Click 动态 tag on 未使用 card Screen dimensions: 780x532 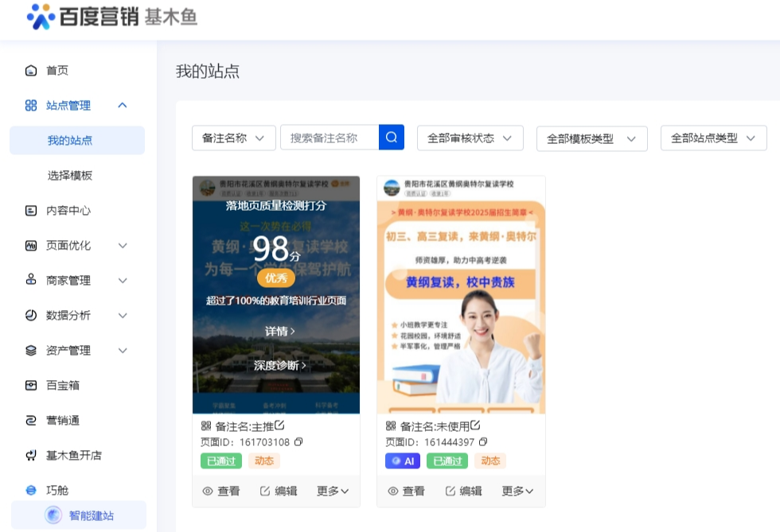(x=490, y=461)
